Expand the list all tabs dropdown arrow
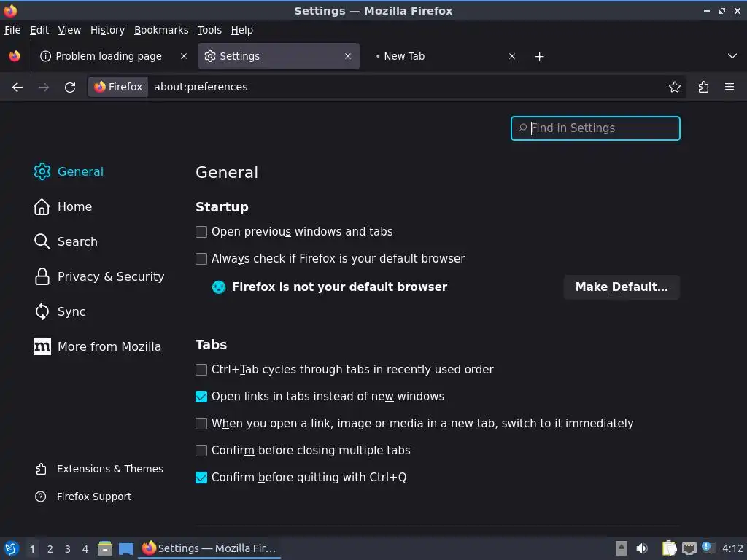Screen dimensions: 747x560 click(732, 56)
